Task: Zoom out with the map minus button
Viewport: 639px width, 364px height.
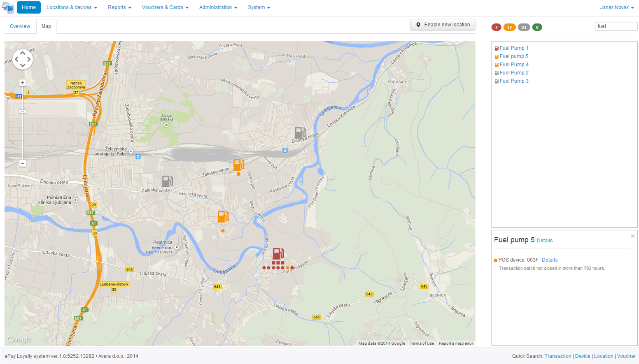Action: click(23, 163)
